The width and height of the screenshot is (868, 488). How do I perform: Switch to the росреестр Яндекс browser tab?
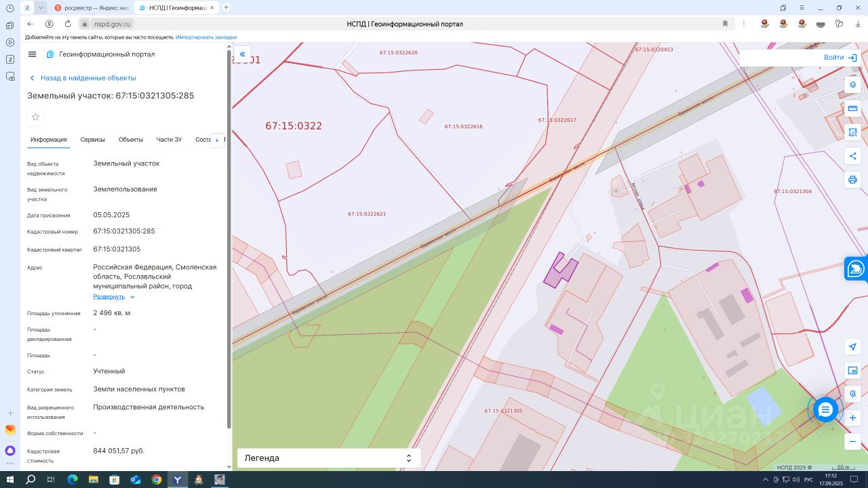tap(91, 7)
